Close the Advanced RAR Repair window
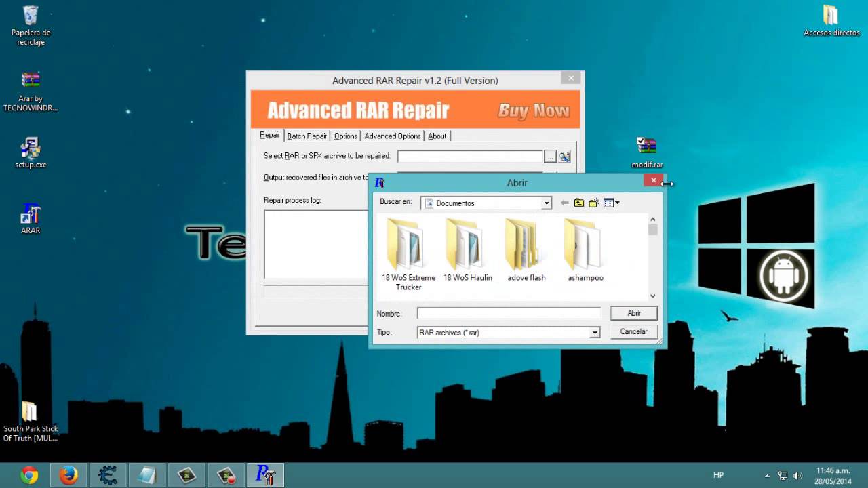This screenshot has width=868, height=488. (x=571, y=78)
